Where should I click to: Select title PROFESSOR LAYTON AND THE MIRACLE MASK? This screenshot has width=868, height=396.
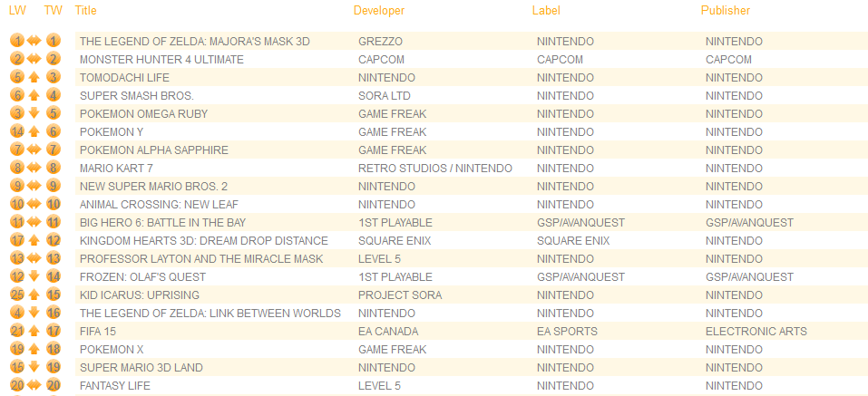pos(201,259)
